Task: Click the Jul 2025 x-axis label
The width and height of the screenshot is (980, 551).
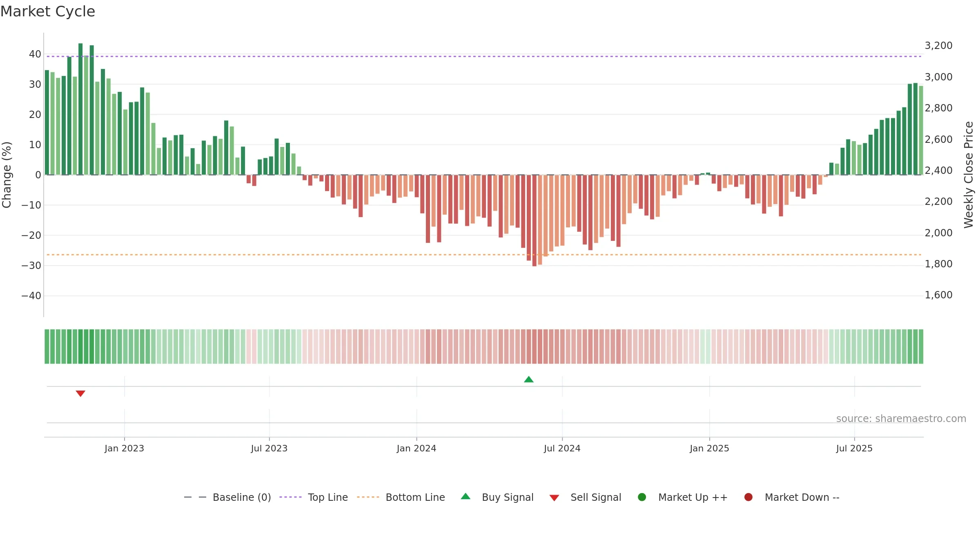Action: 854,448
